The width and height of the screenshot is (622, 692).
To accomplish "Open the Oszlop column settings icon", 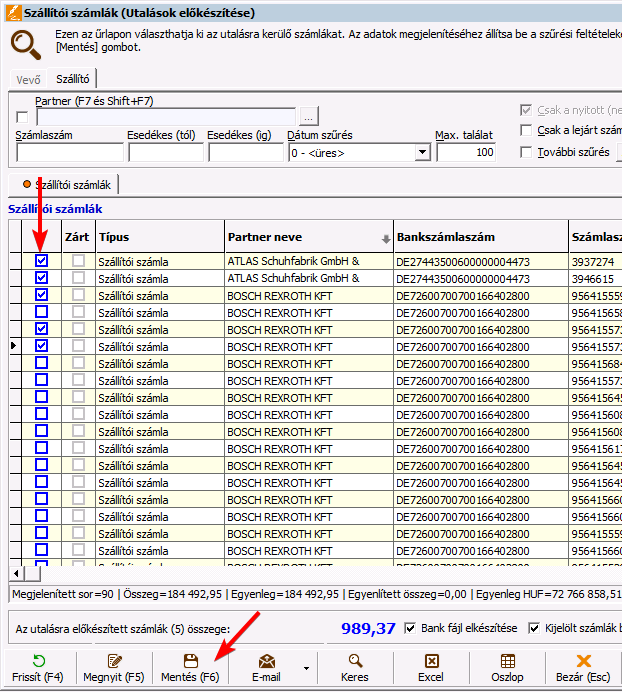I will [x=507, y=661].
